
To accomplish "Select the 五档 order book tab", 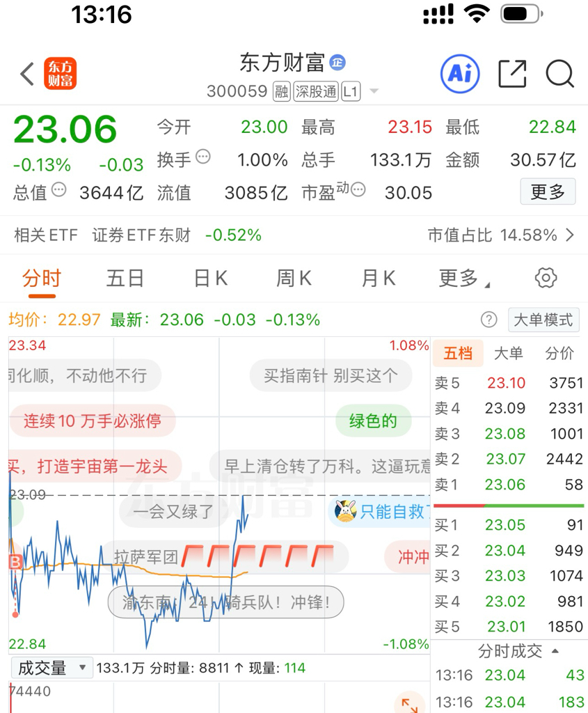I will click(x=458, y=353).
